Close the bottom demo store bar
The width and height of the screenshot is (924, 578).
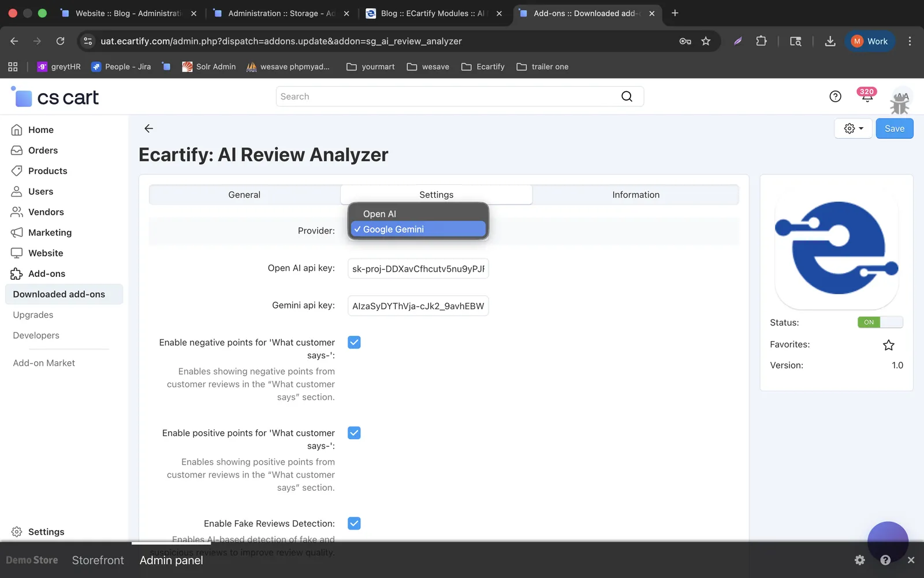click(911, 560)
